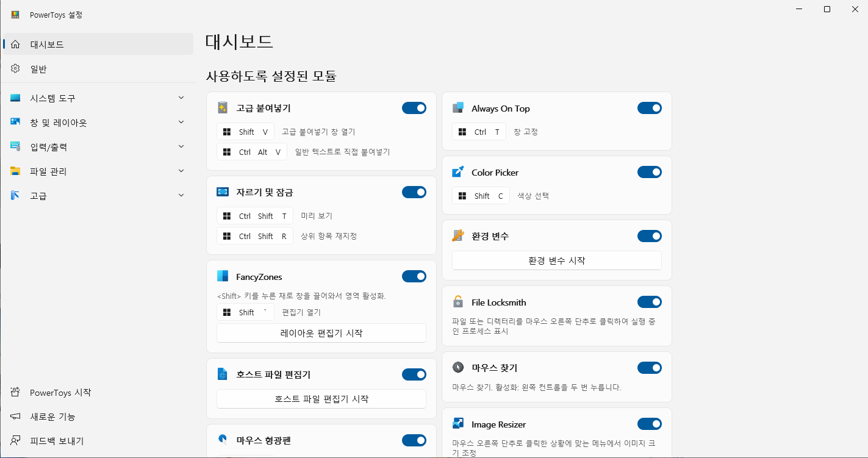Viewport: 868px width, 458px height.
Task: Click the 마우스 형광펜 module icon
Action: (223, 440)
